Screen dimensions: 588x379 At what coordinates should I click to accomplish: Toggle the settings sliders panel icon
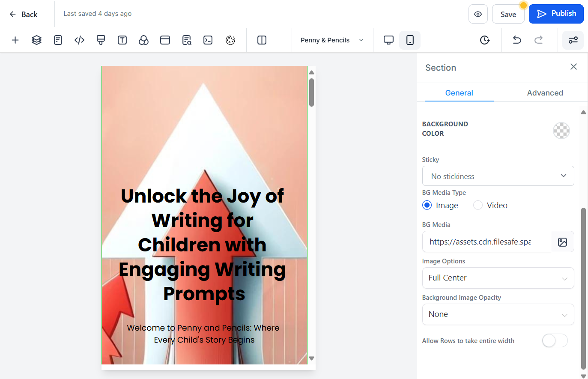tap(573, 40)
